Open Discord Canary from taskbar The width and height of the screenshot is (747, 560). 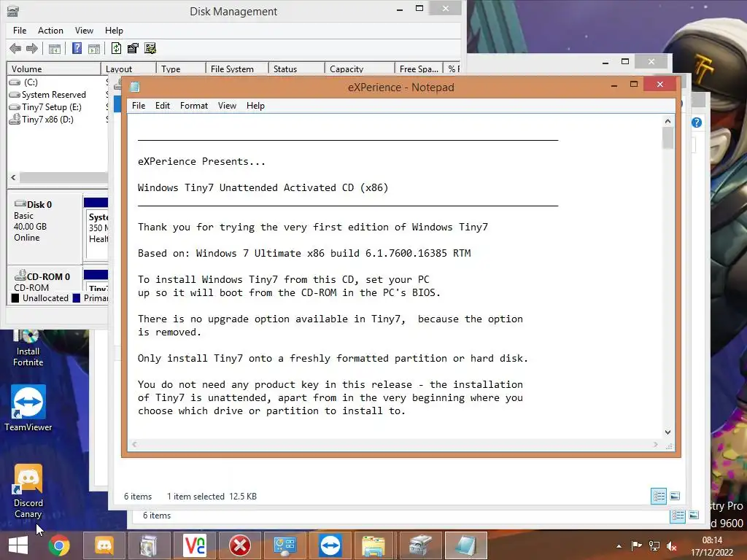104,545
